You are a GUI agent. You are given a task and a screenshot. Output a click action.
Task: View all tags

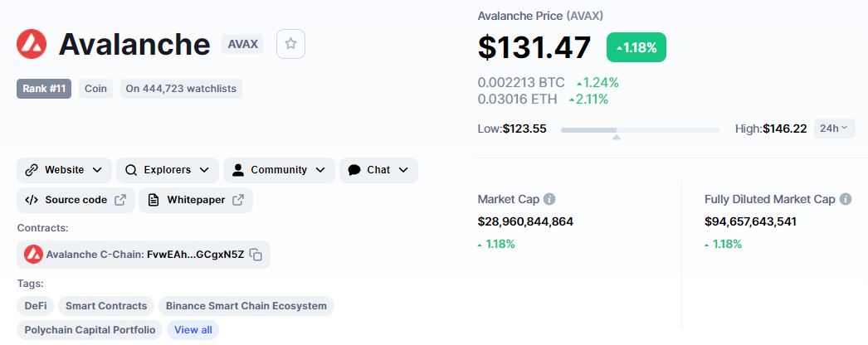click(x=193, y=330)
